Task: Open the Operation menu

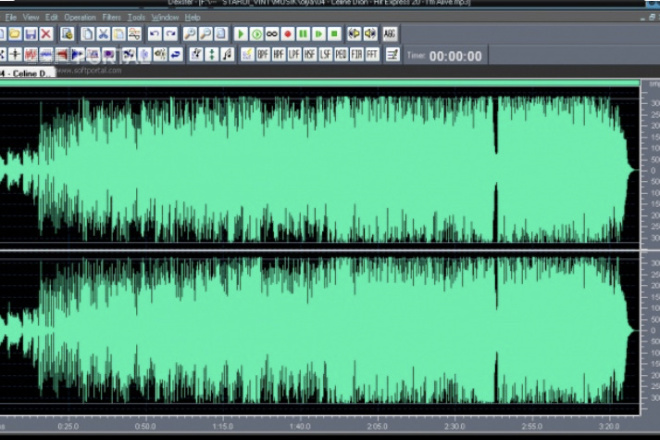Action: (80, 17)
